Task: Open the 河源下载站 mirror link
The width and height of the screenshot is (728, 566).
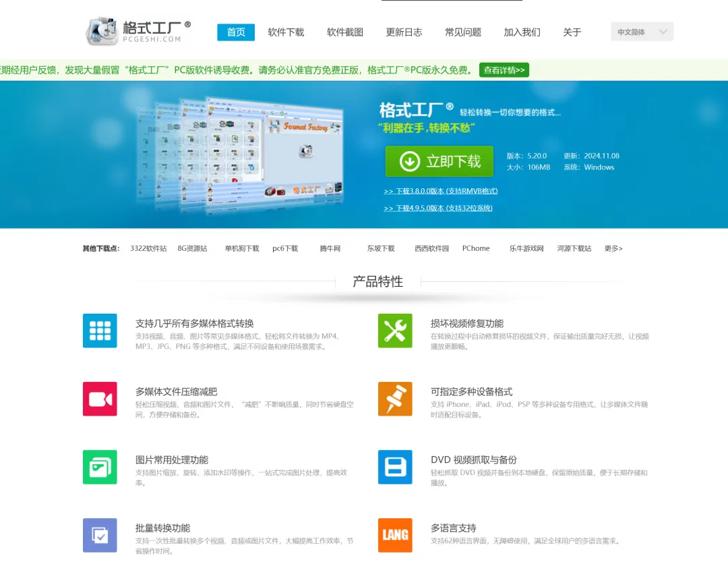Action: pos(574,248)
